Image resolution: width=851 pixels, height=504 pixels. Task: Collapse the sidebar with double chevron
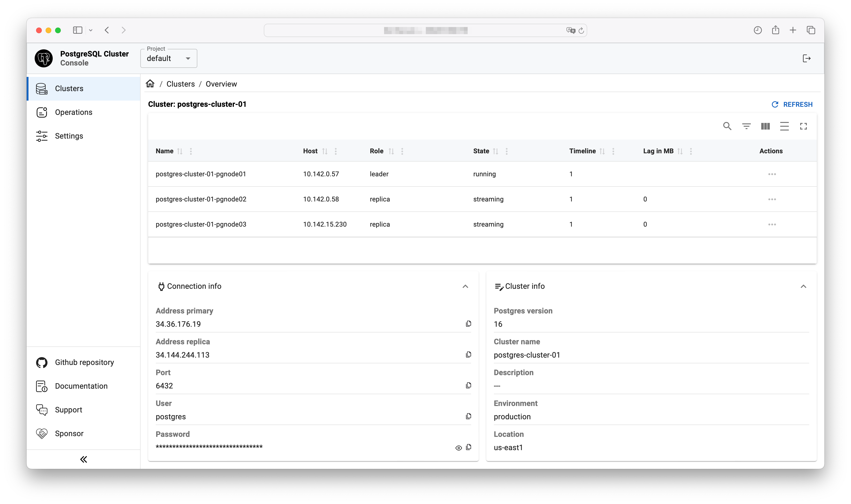(x=84, y=460)
